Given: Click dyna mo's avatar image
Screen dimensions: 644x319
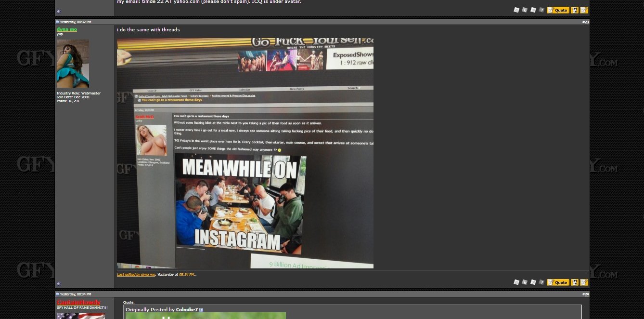Looking at the screenshot, I should point(73,64).
